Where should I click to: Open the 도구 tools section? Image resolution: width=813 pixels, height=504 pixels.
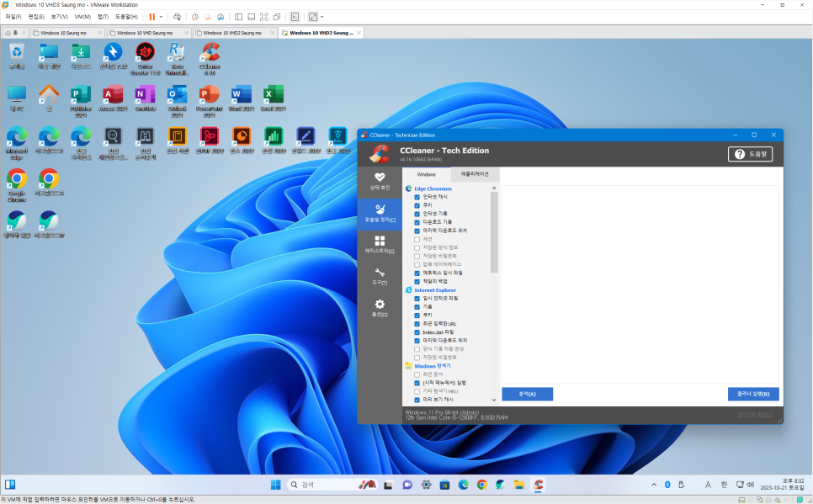(380, 277)
